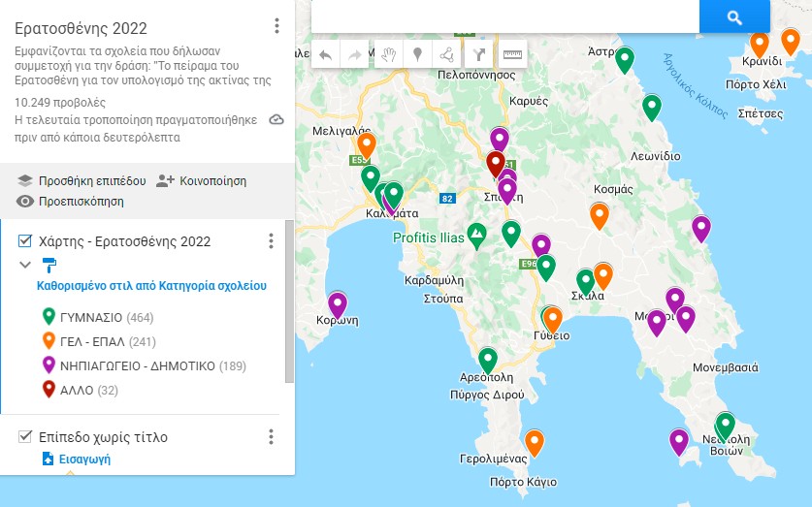Click the undo arrow in map toolbar
812x507 pixels.
tap(325, 55)
